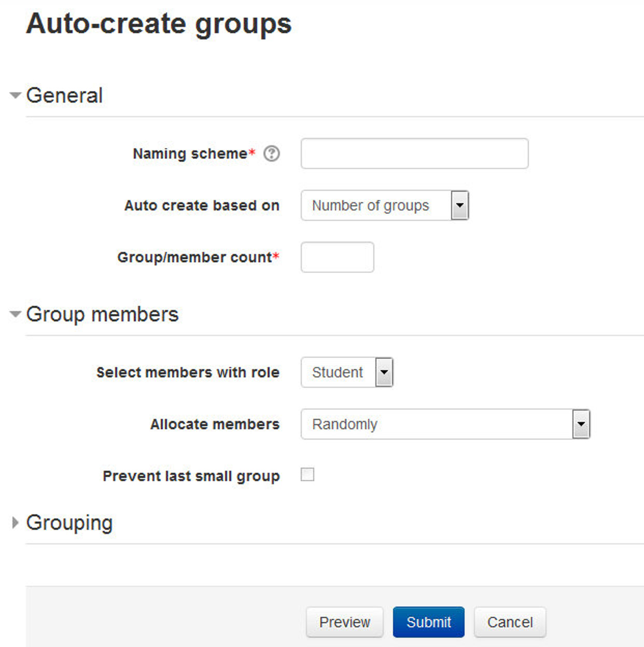Screen dimensions: 644x647
Task: Click the collapse triangle beside General
Action: 15,95
